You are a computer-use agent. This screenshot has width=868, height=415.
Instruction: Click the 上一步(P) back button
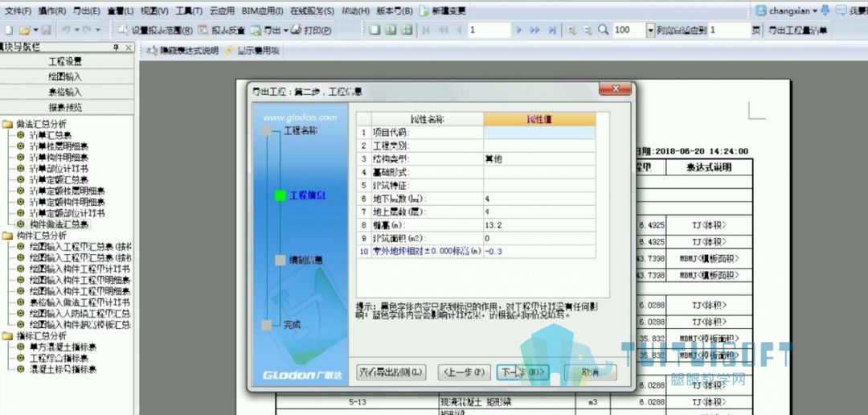click(464, 372)
